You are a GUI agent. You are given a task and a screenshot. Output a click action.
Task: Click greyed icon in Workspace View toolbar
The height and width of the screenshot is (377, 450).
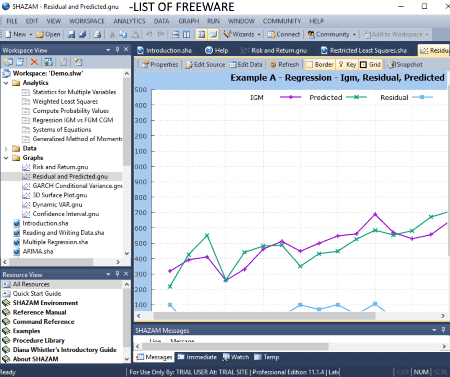point(63,62)
